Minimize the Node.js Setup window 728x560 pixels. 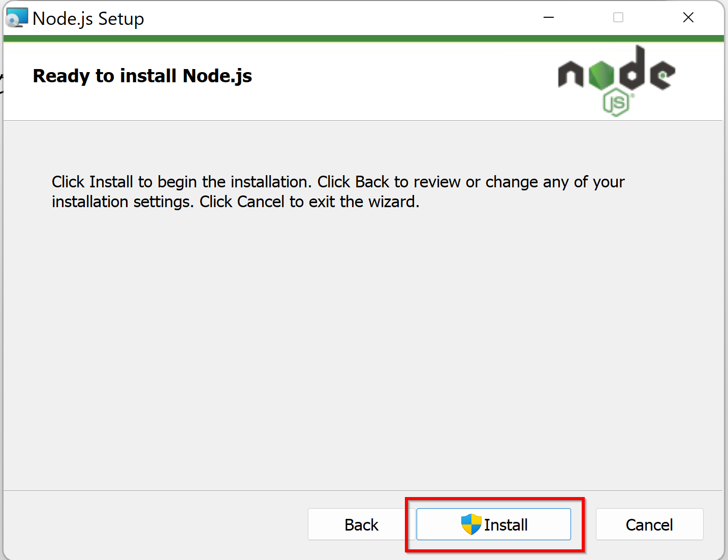549,18
